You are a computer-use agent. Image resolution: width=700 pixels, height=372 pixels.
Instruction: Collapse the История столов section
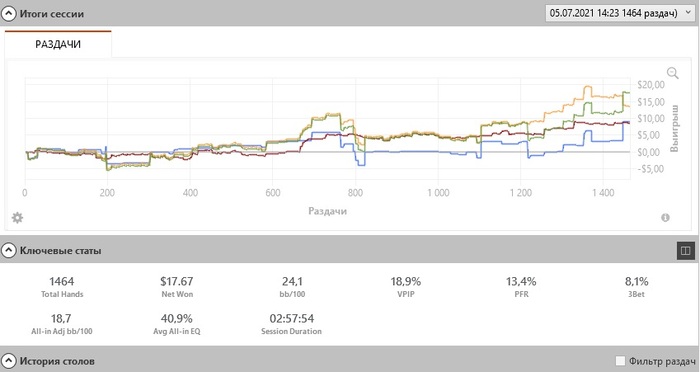tap(8, 361)
